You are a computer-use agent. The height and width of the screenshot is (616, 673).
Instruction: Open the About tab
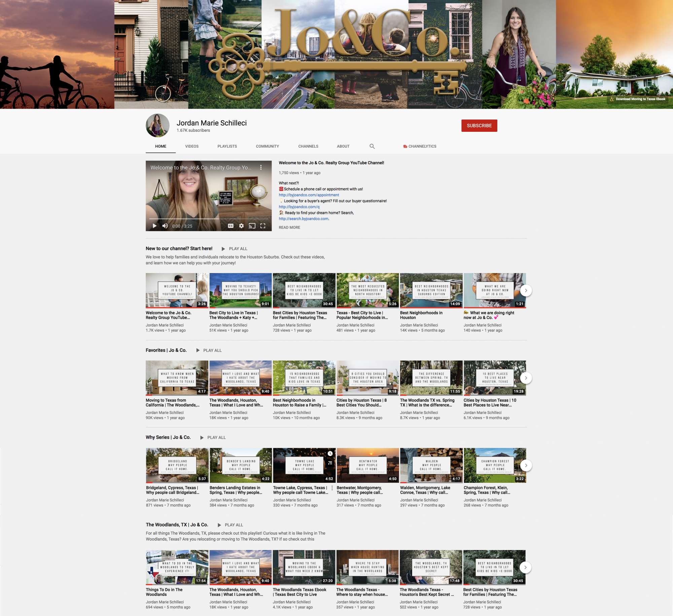pyautogui.click(x=343, y=146)
